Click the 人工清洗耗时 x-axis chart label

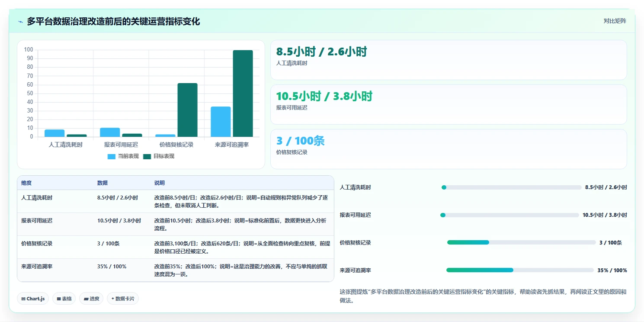pos(66,145)
